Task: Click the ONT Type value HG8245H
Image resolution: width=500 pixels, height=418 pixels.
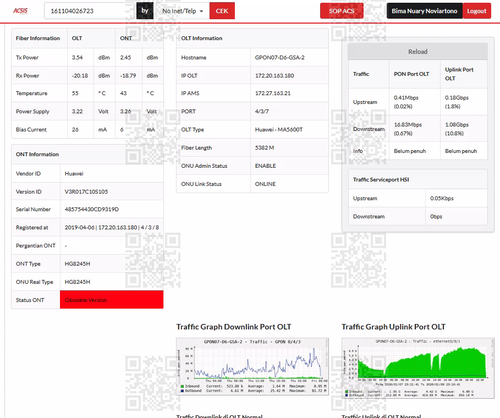Action: point(77,264)
